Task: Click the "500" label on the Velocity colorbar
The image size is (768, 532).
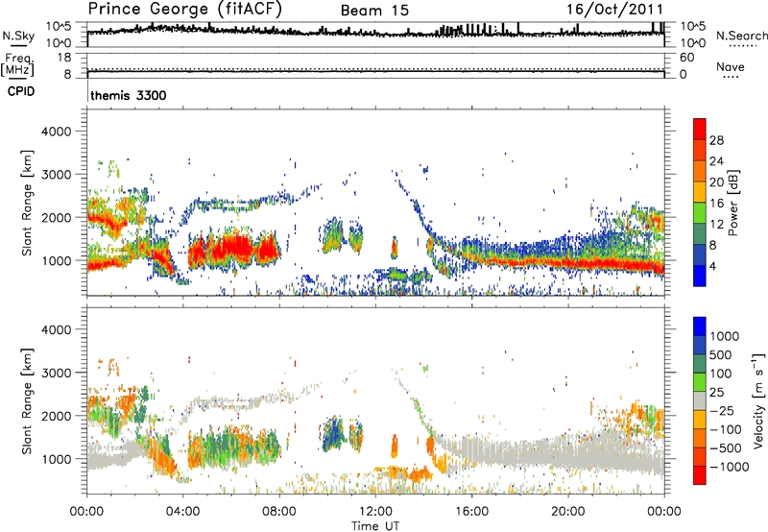Action: pos(721,354)
